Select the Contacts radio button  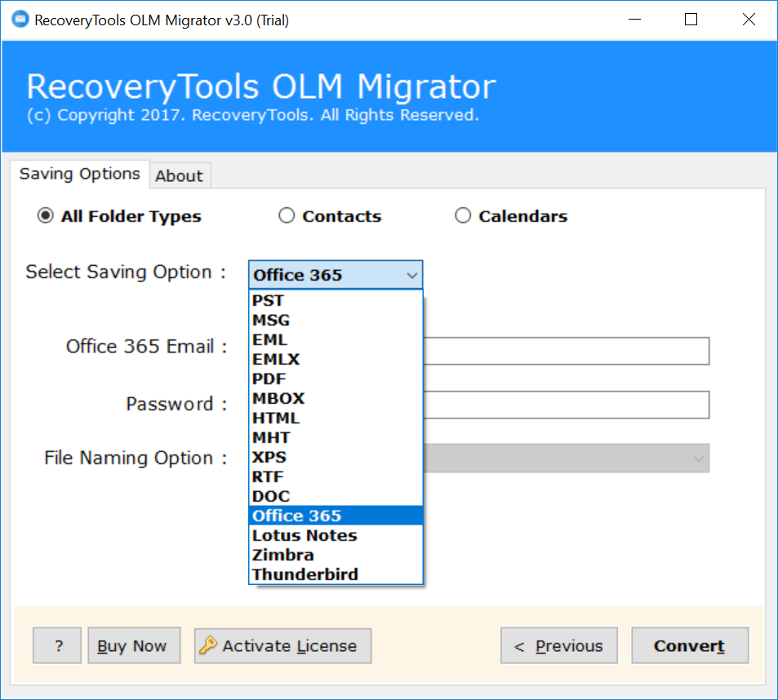287,215
